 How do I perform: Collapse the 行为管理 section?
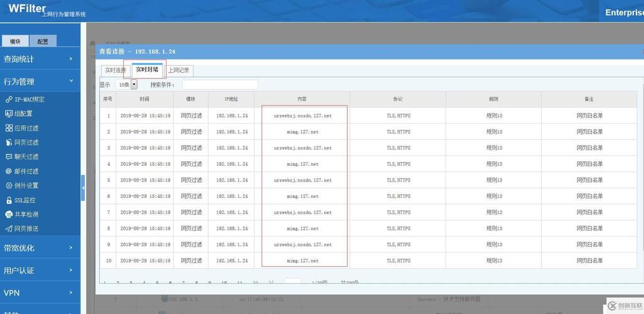coord(40,82)
